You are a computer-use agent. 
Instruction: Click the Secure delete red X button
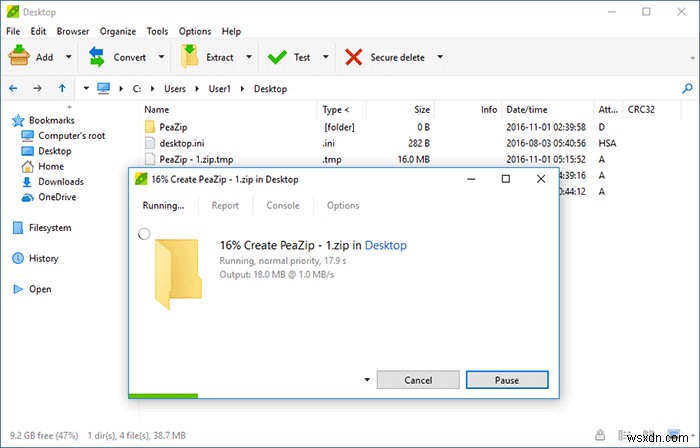coord(354,57)
